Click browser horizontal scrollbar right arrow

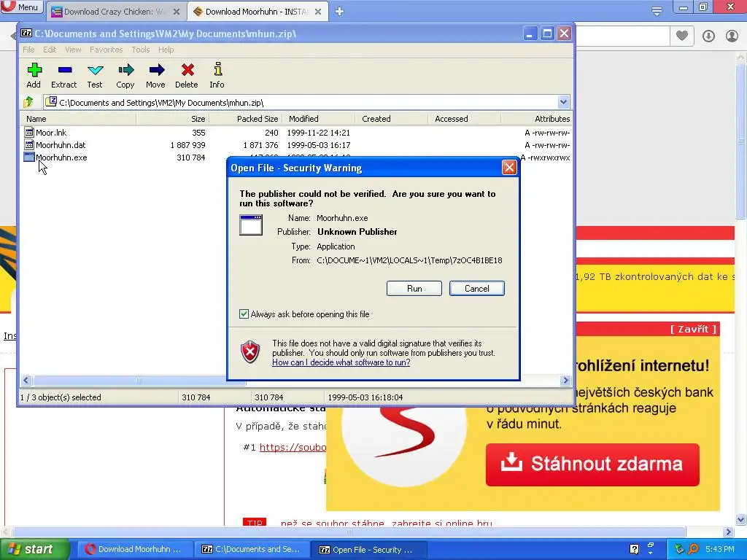728,532
